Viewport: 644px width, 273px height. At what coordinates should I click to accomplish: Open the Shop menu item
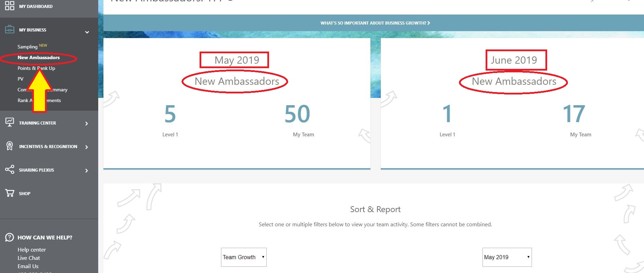point(25,193)
